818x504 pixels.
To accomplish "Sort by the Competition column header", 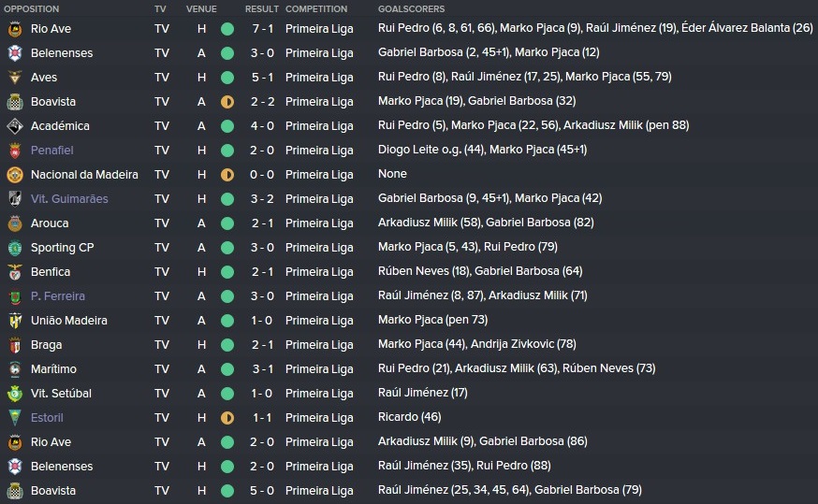I will coord(316,8).
